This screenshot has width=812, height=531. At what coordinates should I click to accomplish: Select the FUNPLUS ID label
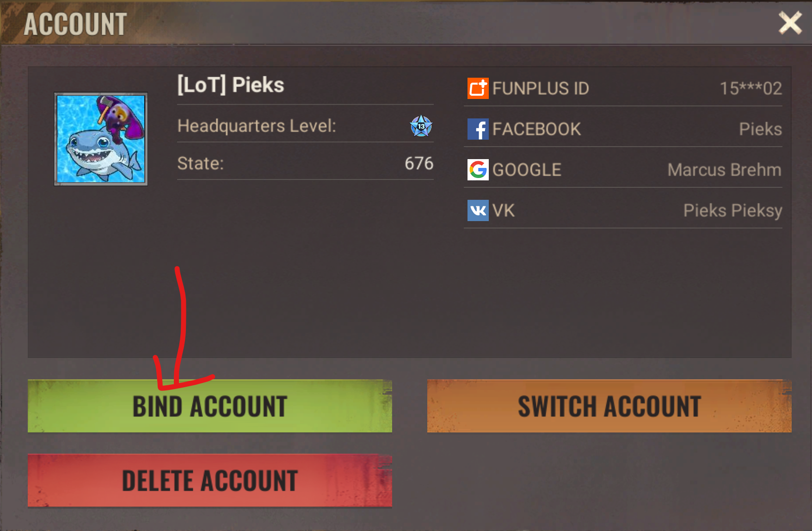[x=541, y=88]
